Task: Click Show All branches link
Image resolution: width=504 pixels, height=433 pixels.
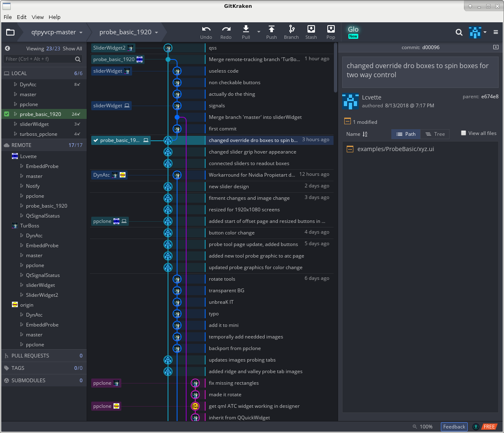Action: click(72, 49)
